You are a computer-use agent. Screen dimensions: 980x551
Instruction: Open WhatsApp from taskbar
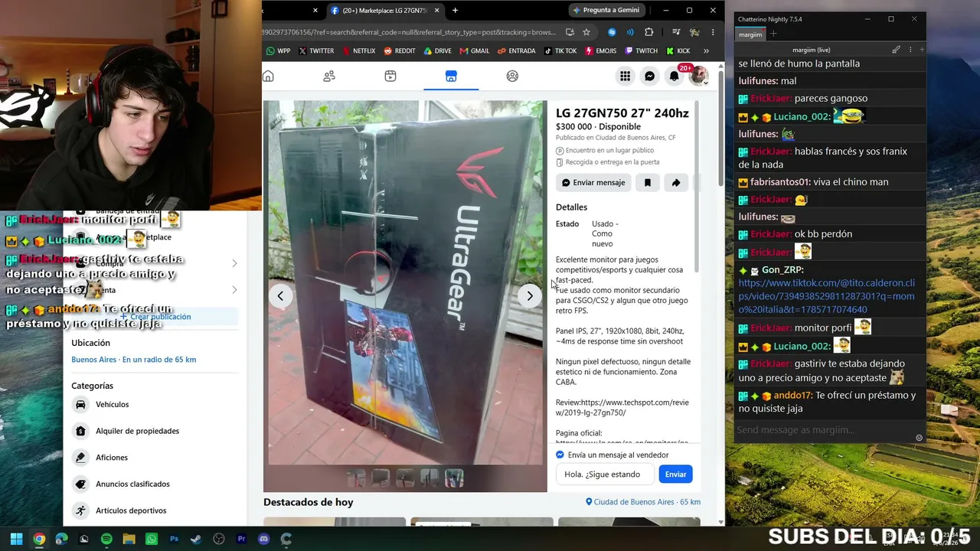pyautogui.click(x=152, y=539)
